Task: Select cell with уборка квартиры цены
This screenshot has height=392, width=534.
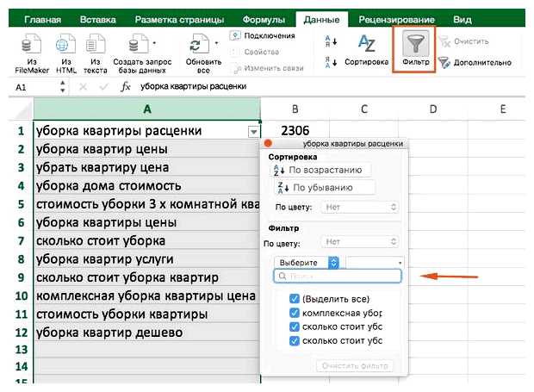Action: click(147, 223)
